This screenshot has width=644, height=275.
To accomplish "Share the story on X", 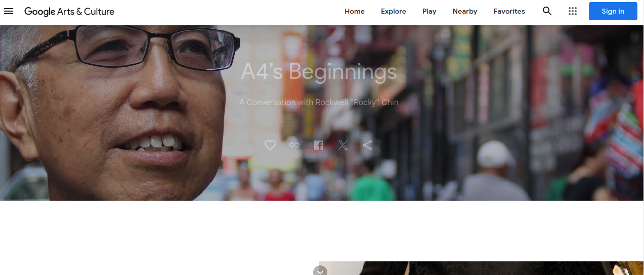I will [343, 146].
